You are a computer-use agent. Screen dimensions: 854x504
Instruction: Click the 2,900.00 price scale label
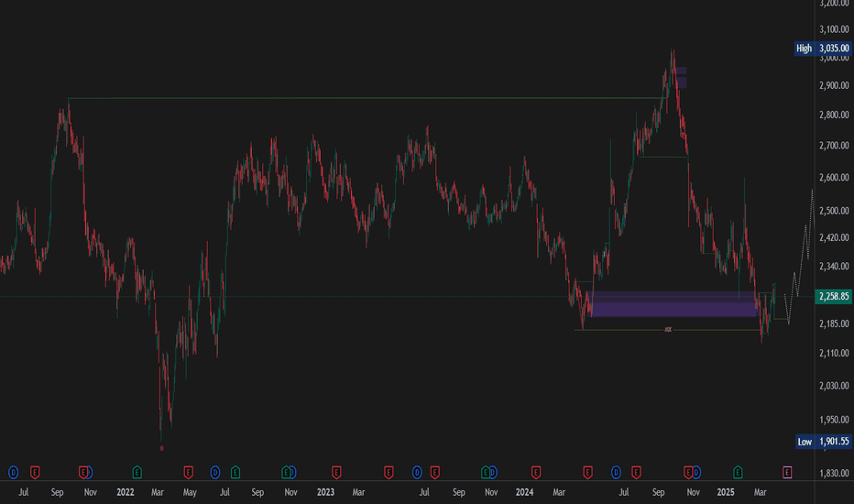pos(834,85)
